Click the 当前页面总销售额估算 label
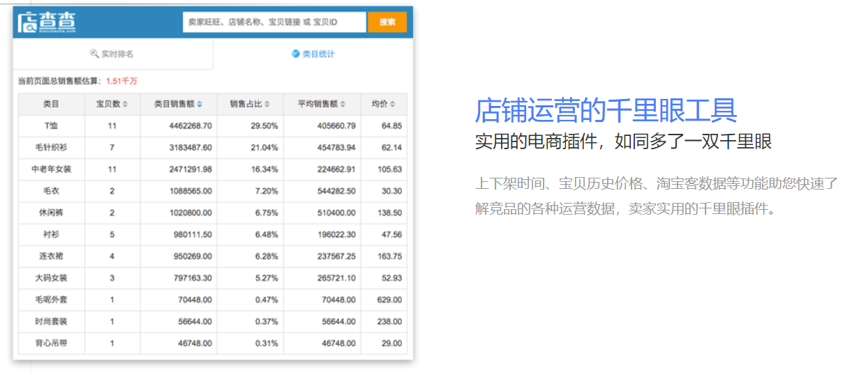 [61, 81]
